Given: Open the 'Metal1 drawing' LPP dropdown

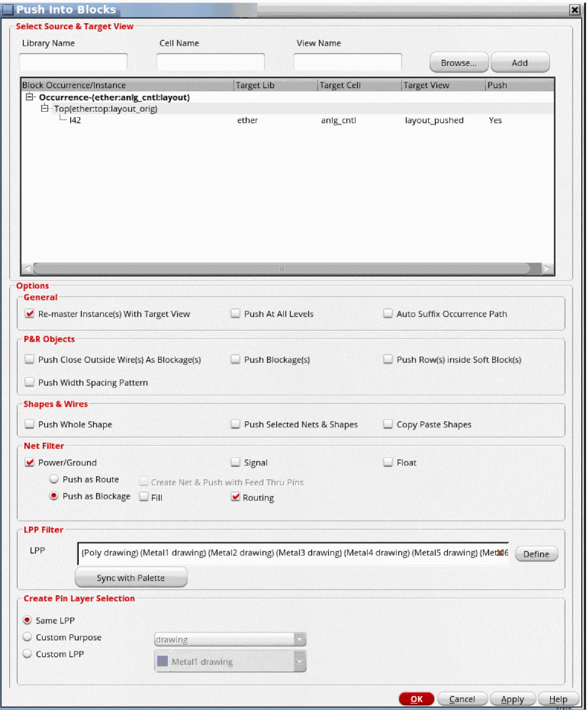Looking at the screenshot, I should tap(230, 661).
